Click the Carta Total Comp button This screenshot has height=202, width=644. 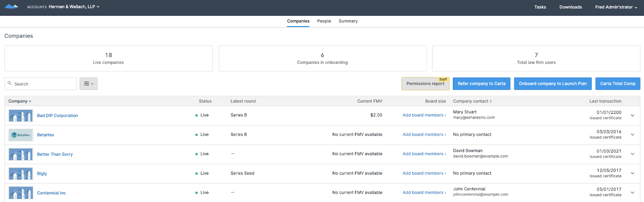[x=618, y=84]
